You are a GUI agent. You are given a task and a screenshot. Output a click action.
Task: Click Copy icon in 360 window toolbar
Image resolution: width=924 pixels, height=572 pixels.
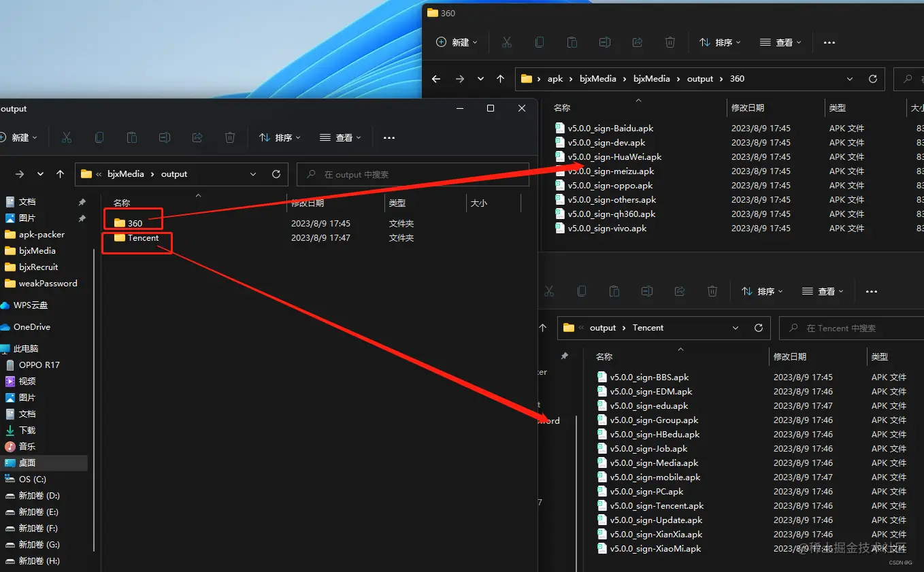540,42
